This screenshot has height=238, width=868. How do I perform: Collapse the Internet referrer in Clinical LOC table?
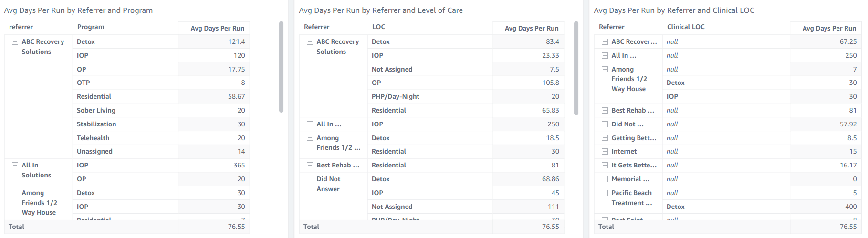pos(605,152)
